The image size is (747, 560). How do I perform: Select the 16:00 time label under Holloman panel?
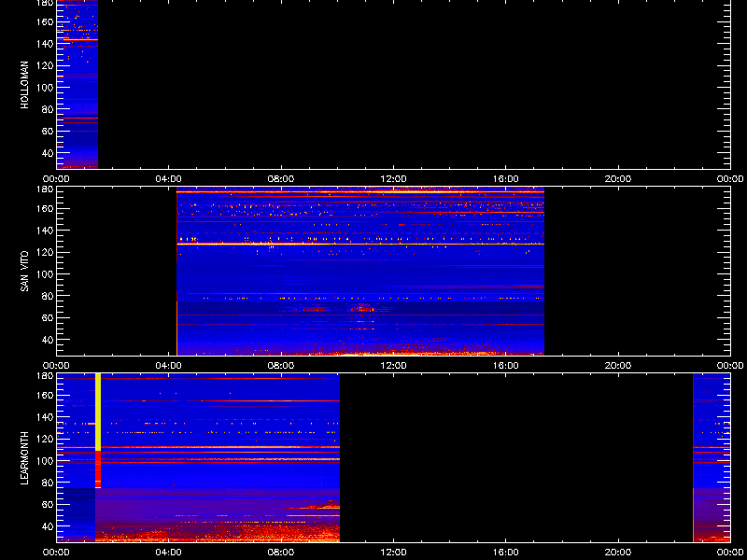point(506,179)
